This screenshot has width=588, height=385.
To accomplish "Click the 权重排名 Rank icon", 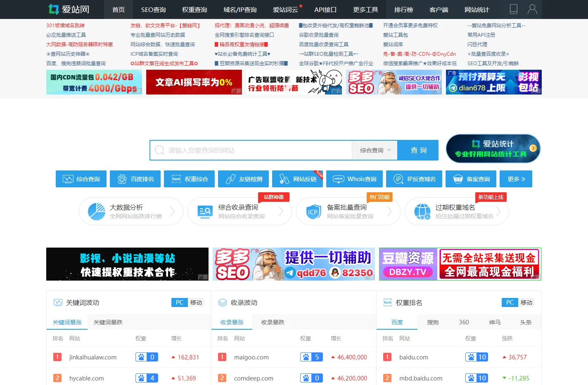I will [388, 302].
